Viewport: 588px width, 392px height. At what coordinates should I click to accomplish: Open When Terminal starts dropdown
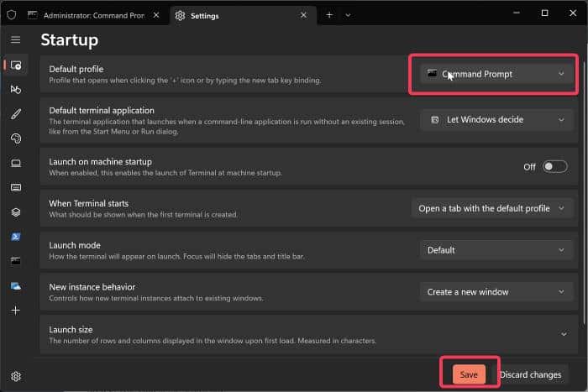point(491,208)
